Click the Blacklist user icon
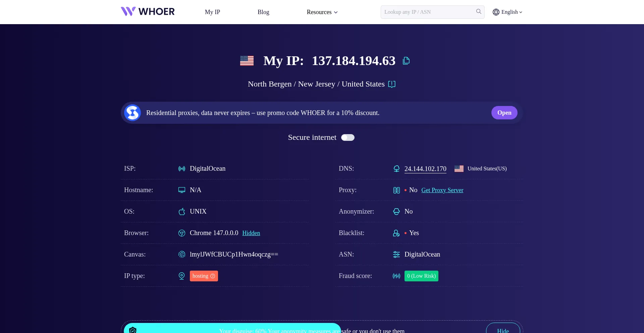 tap(396, 233)
